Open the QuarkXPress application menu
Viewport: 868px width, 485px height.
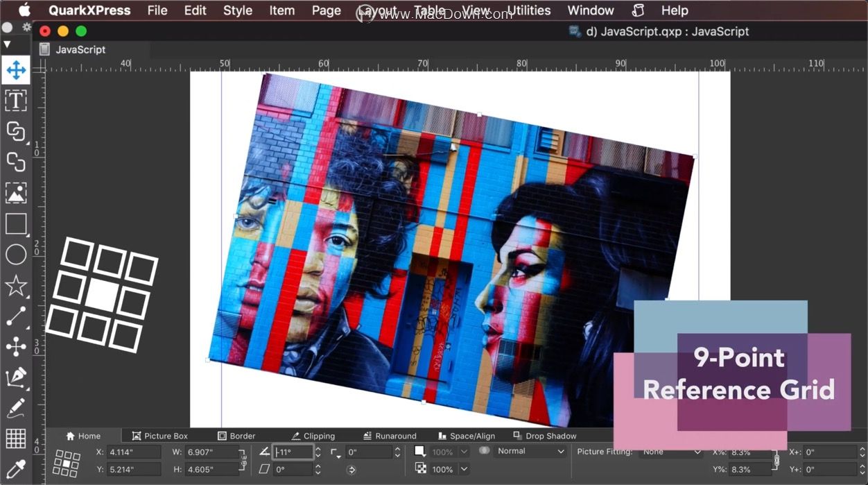coord(89,10)
